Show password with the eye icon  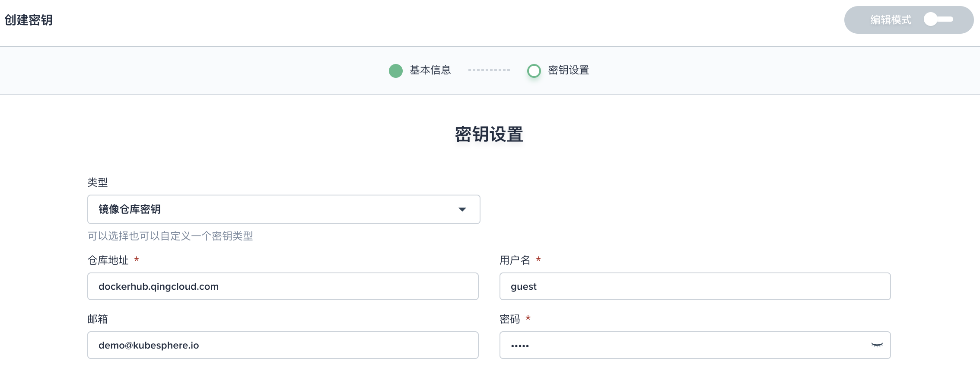[877, 345]
